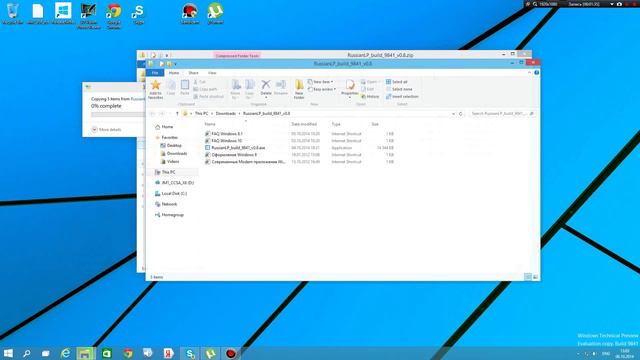Switch to the Home ribbon tab
This screenshot has width=640, height=360.
pyautogui.click(x=174, y=73)
